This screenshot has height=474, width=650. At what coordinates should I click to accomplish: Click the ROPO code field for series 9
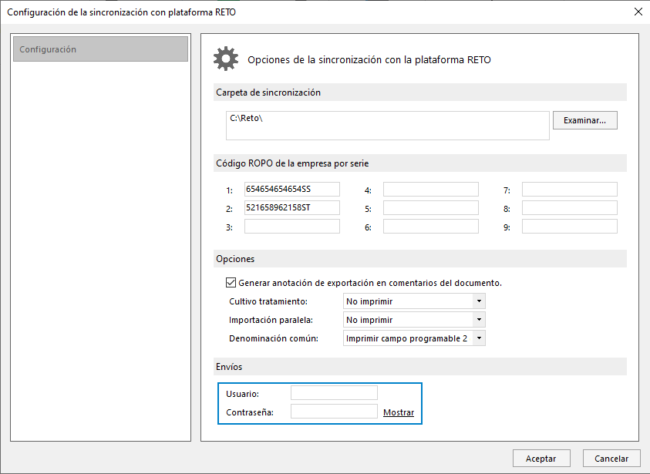tap(569, 227)
